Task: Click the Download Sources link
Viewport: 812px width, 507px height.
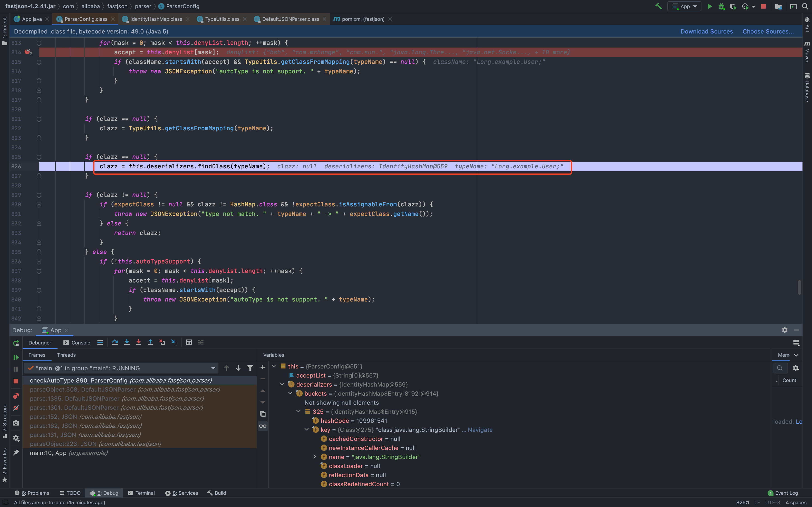Action: pyautogui.click(x=706, y=31)
